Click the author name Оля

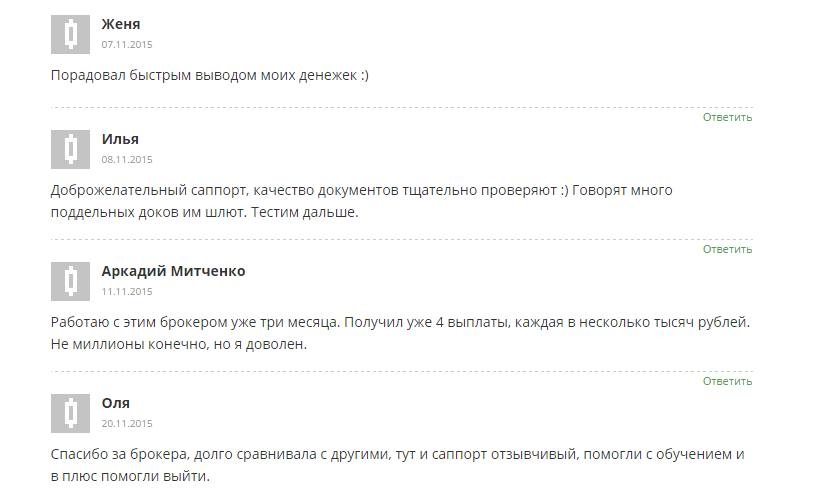(115, 403)
